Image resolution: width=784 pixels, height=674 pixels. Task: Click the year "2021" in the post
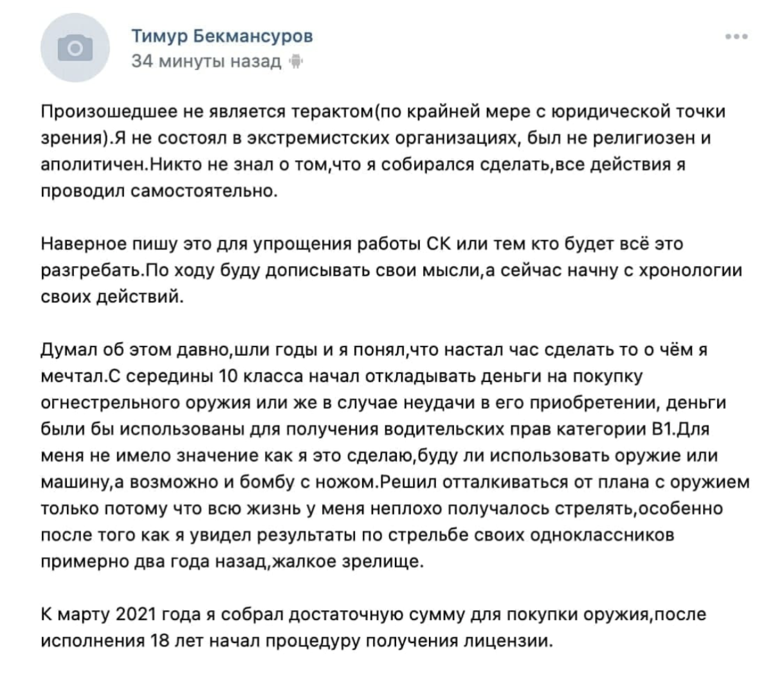tap(136, 614)
